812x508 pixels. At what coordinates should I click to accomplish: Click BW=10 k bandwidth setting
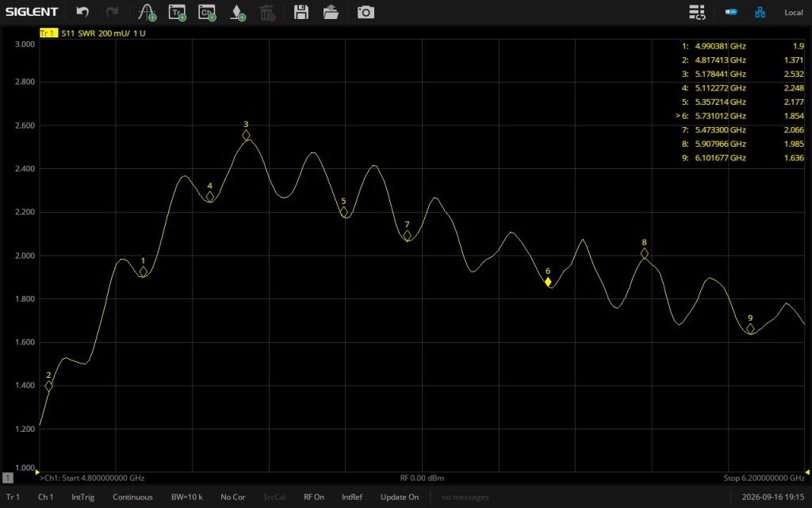pos(187,497)
